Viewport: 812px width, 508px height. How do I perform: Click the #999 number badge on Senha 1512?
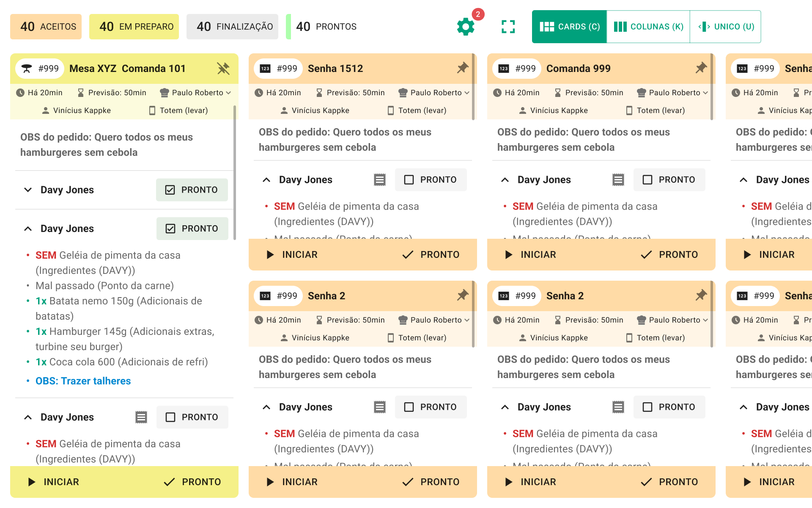tap(278, 69)
